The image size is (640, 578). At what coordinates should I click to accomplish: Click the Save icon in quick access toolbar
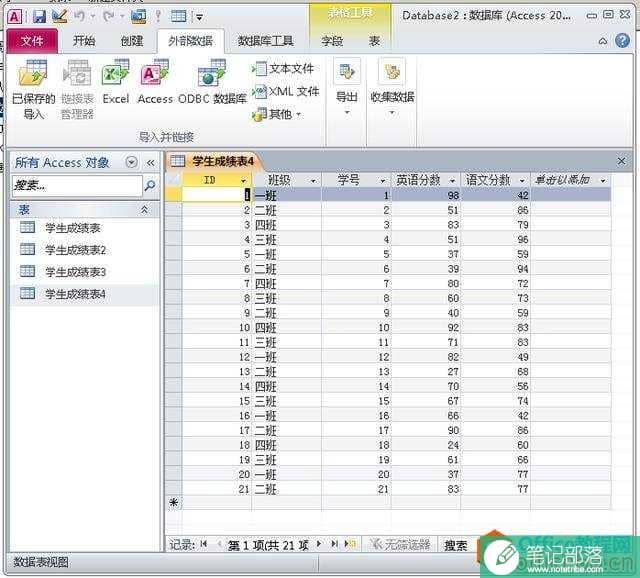pos(39,16)
